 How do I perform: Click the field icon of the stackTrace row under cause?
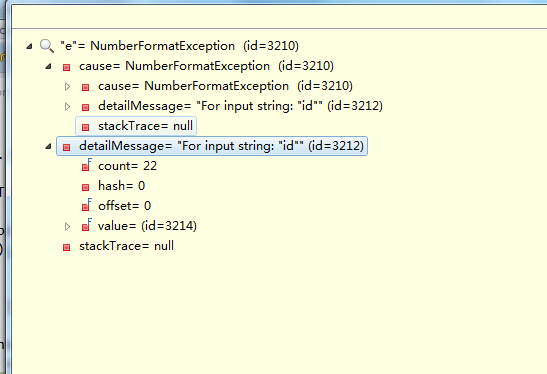coord(85,127)
